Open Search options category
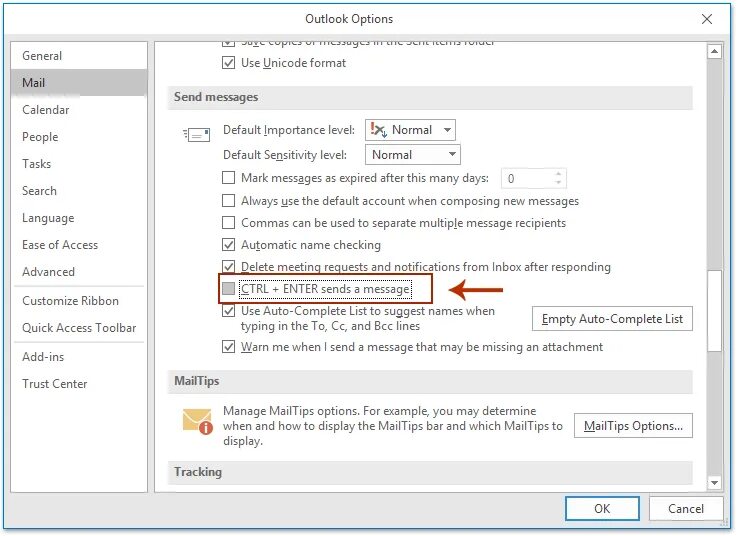This screenshot has width=738, height=536. 79,191
